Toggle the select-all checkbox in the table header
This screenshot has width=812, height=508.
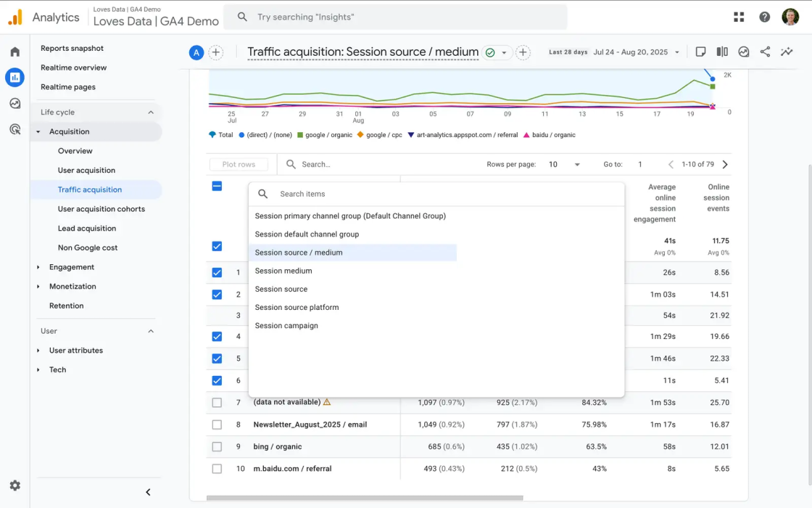(x=217, y=187)
